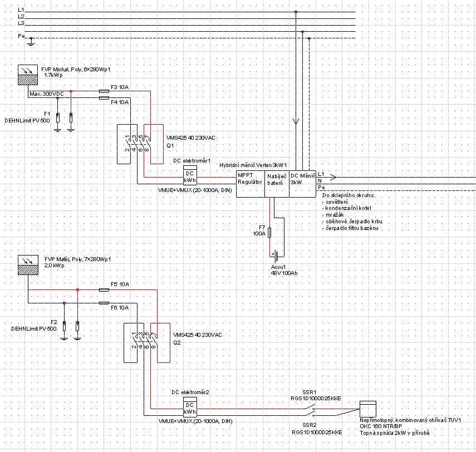The image size is (476, 452).
Task: Select the FVP Matěj solar panel symbol
Action: click(28, 265)
